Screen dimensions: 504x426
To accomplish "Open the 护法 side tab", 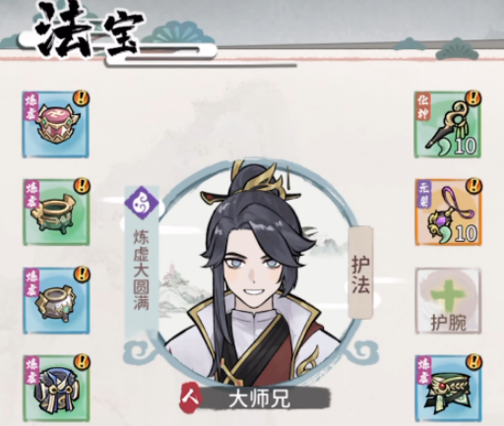I will 361,273.
